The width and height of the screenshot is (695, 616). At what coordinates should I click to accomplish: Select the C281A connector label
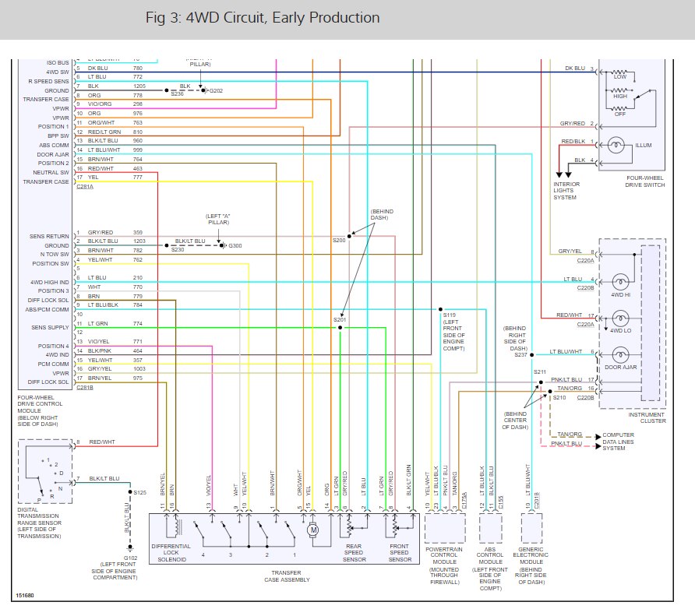(x=85, y=187)
